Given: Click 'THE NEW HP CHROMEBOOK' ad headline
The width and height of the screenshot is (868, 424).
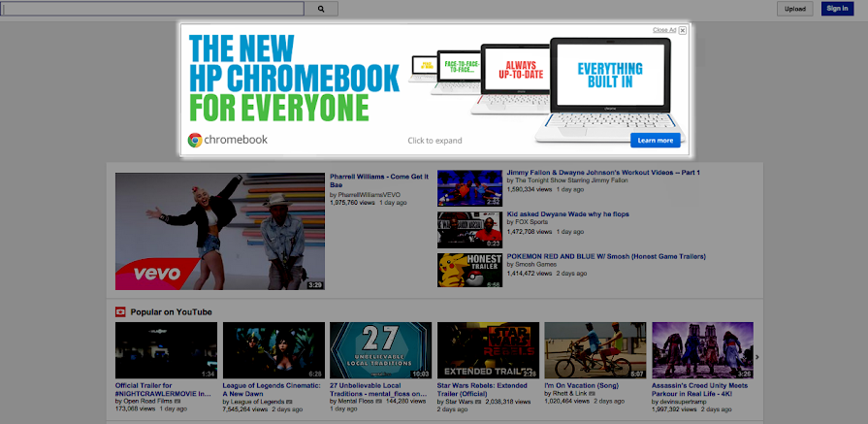Looking at the screenshot, I should (x=294, y=62).
